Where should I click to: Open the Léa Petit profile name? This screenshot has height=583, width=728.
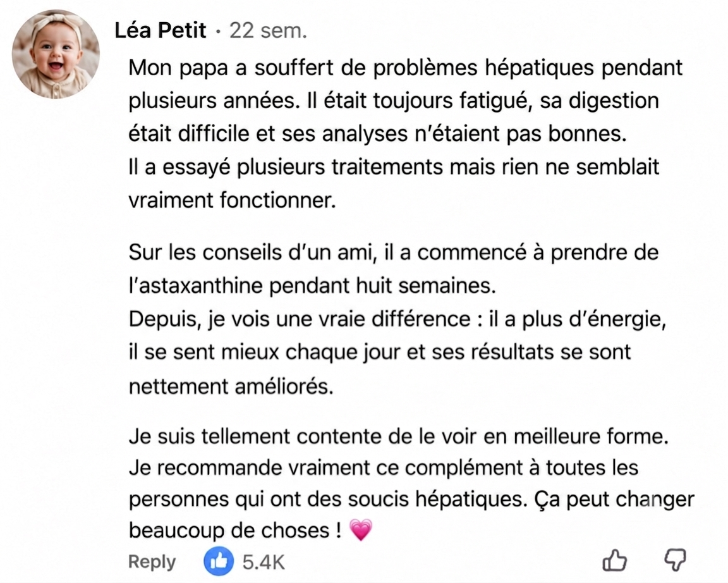pyautogui.click(x=160, y=30)
